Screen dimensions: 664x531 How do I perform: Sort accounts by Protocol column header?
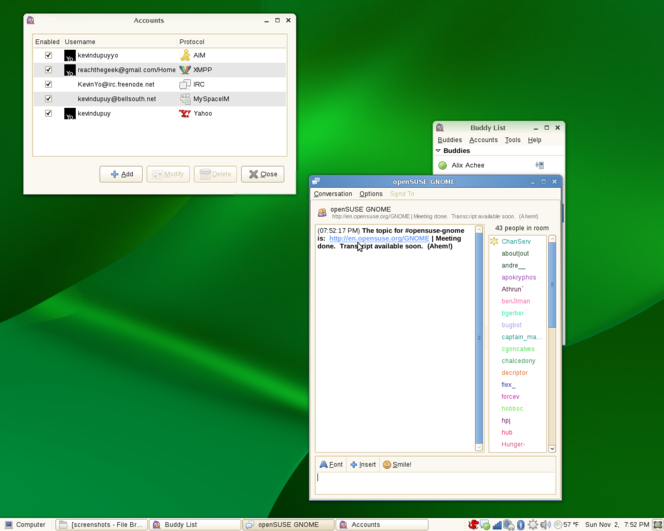(x=232, y=41)
